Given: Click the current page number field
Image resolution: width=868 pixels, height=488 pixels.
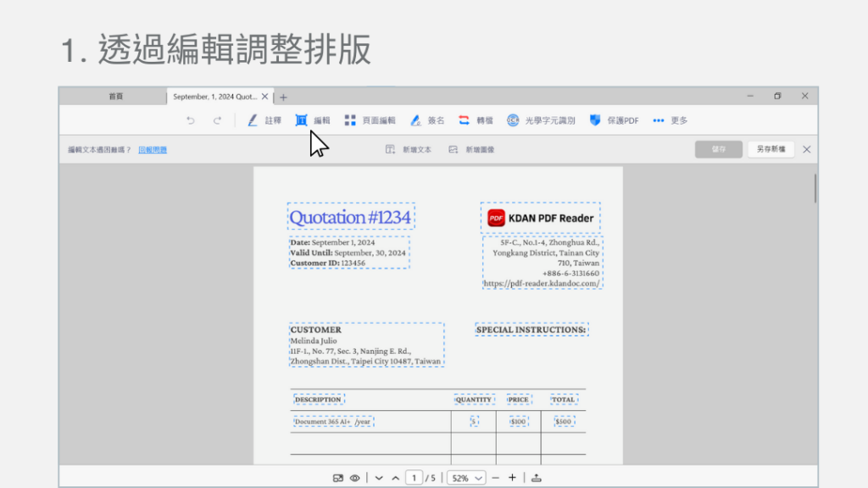Looking at the screenshot, I should click(414, 478).
